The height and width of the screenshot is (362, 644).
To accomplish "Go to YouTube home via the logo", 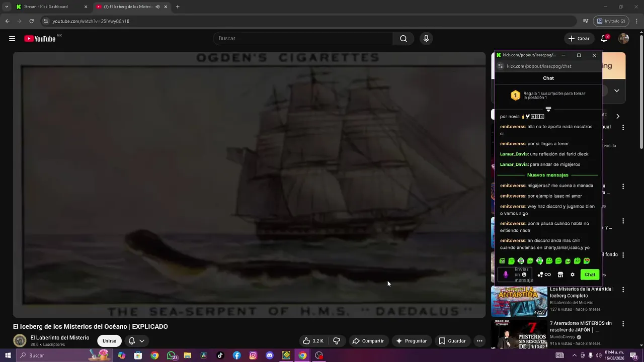I will point(40,39).
